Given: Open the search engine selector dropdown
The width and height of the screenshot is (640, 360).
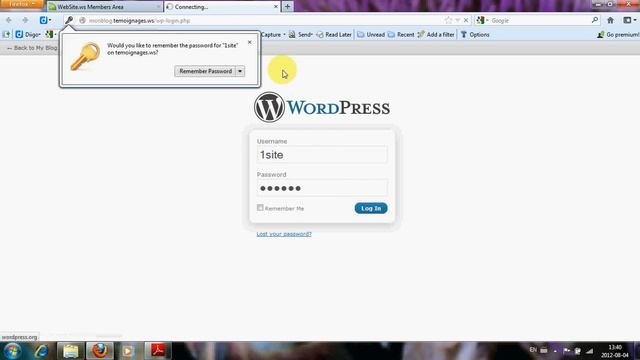Looking at the screenshot, I should [482, 20].
